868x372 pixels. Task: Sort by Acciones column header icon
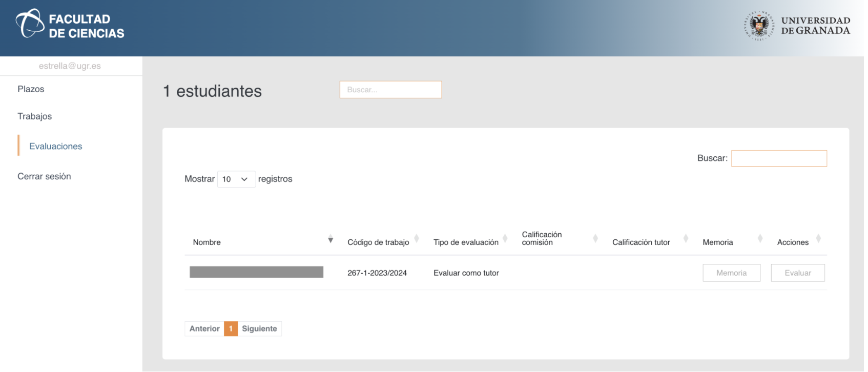click(818, 239)
